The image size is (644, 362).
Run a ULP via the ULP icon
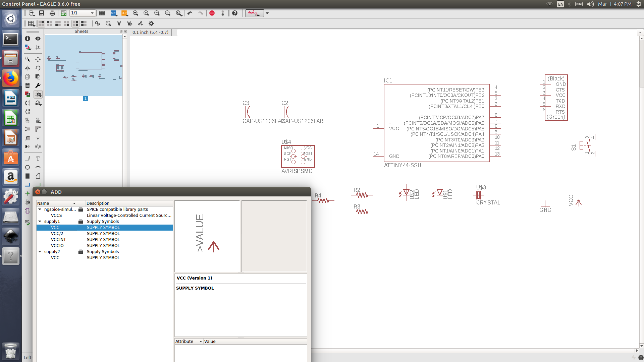(125, 13)
